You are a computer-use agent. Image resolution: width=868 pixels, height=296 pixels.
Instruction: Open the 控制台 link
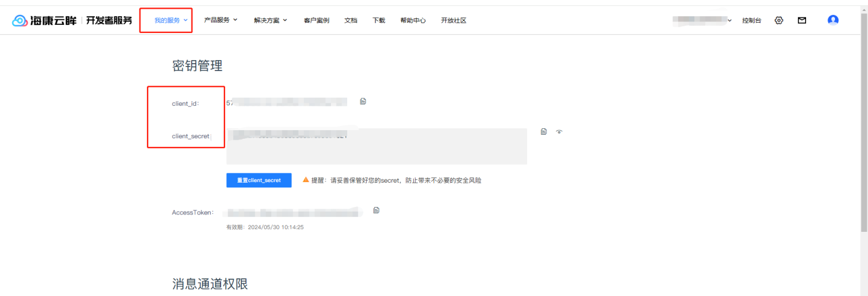point(752,20)
